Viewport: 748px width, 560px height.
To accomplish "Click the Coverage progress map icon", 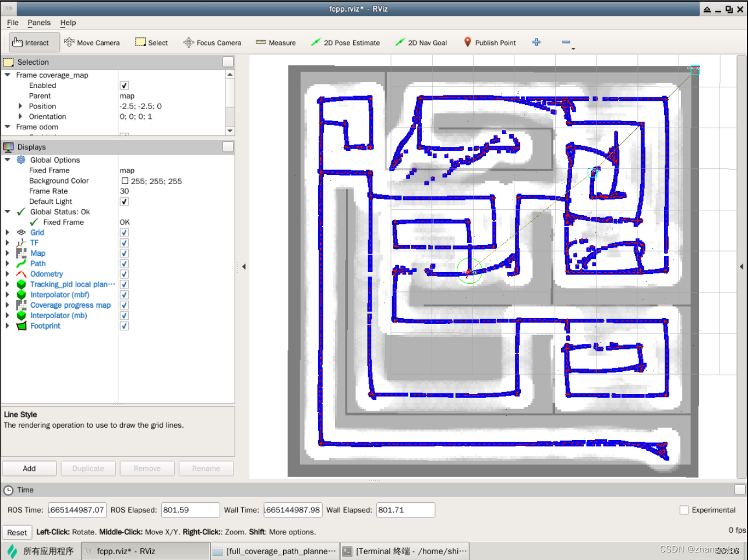I will (21, 305).
